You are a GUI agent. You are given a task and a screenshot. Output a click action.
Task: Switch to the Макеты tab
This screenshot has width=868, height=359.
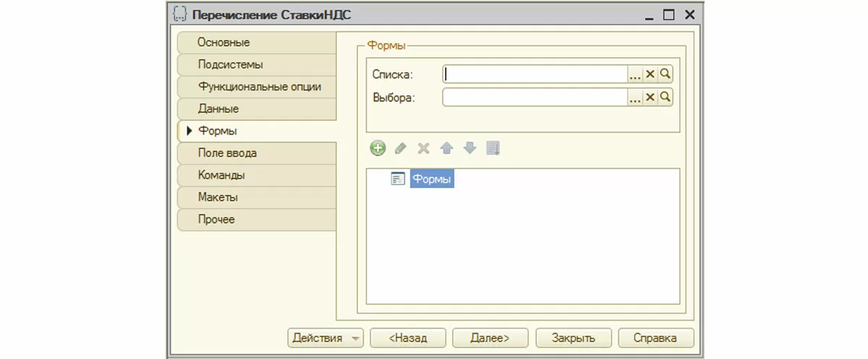point(257,198)
